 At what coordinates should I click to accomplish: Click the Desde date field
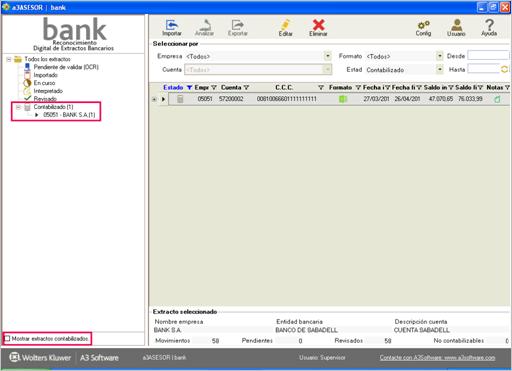(488, 55)
